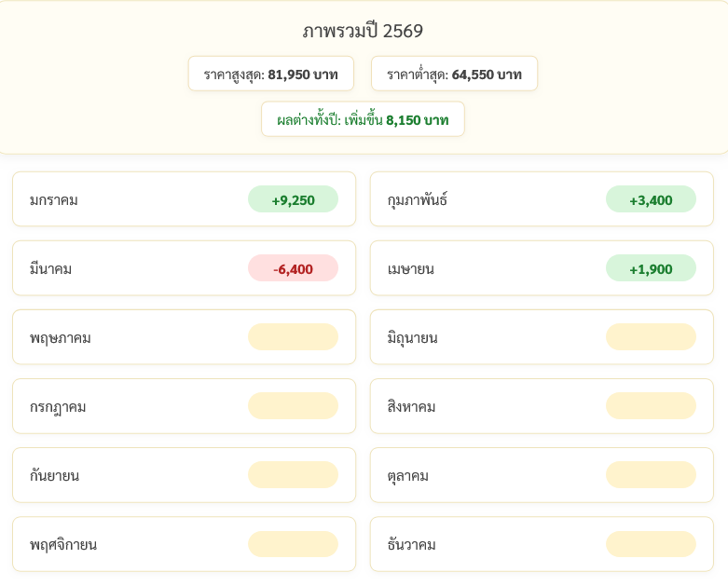Click the +1,900 green badge
This screenshot has height=586, width=728.
coord(651,268)
